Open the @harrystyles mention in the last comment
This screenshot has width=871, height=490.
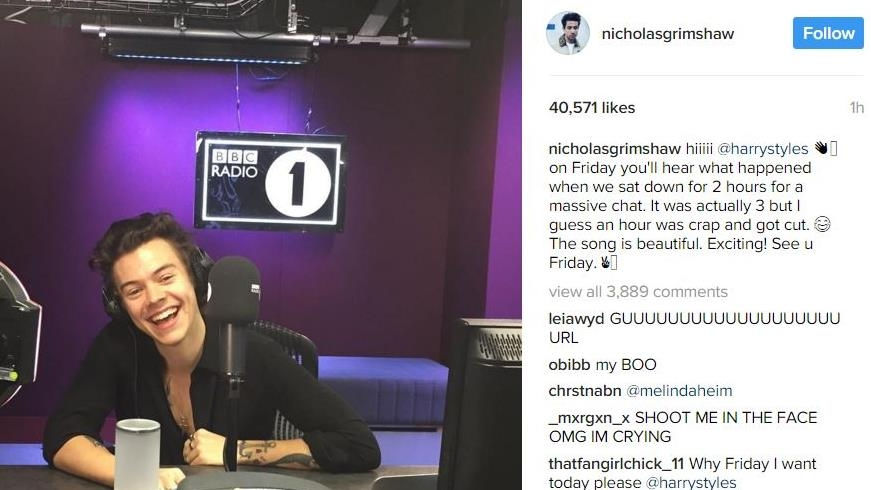tap(690, 482)
